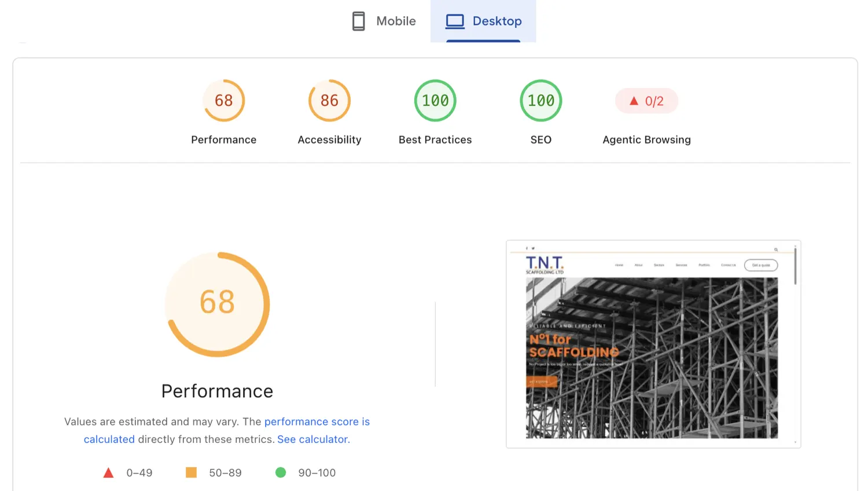Click the Accessibility label under its gauge
The image size is (868, 491).
click(x=330, y=140)
